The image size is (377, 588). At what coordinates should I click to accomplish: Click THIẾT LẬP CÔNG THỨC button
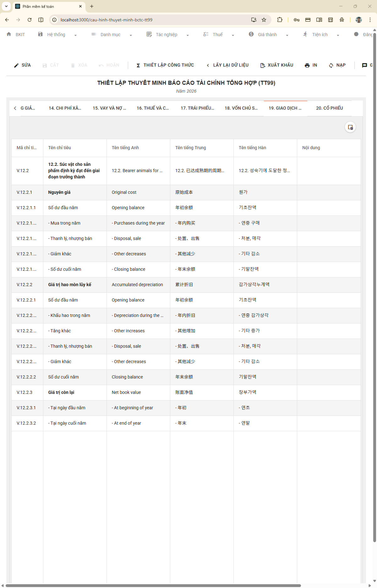(x=165, y=65)
